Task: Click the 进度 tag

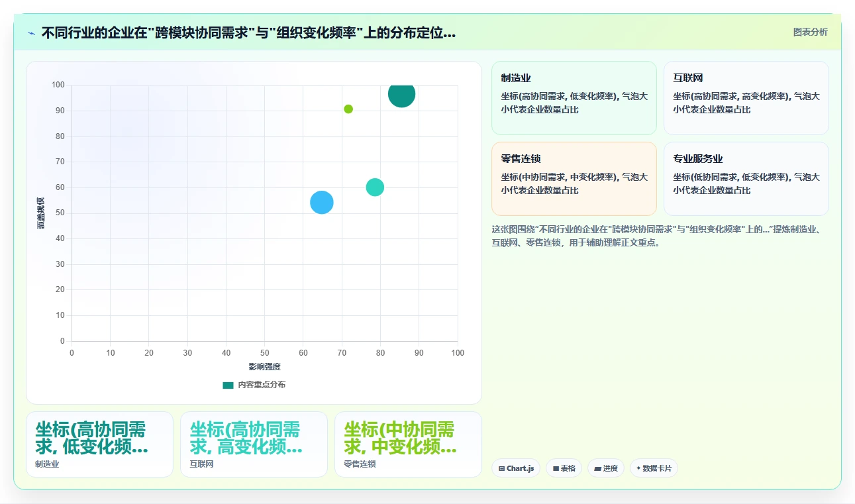Action: pos(606,468)
